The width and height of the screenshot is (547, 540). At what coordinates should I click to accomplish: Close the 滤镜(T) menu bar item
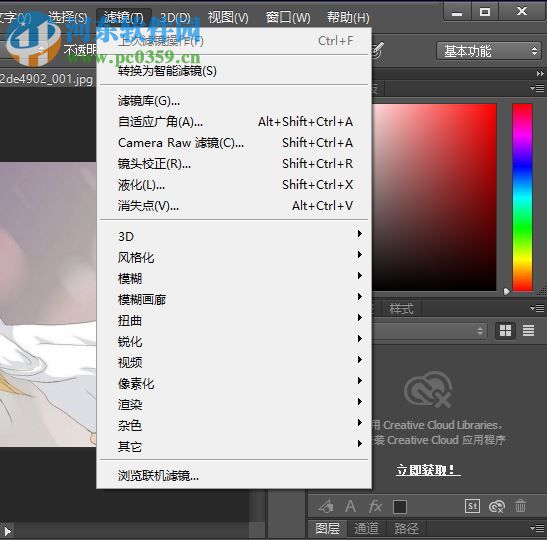(x=123, y=17)
